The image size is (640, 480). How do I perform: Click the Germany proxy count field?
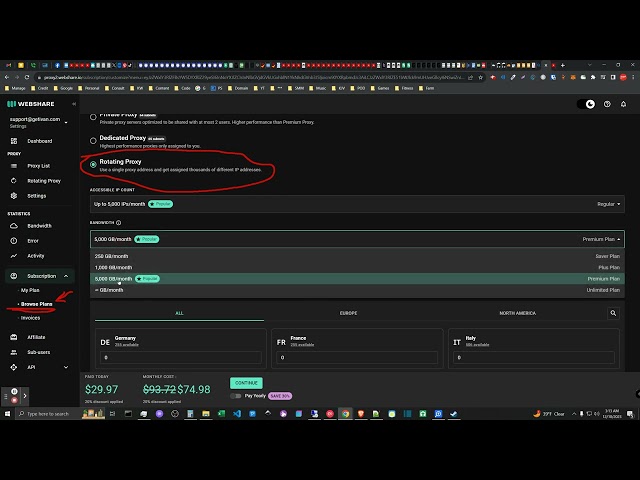[x=181, y=358]
